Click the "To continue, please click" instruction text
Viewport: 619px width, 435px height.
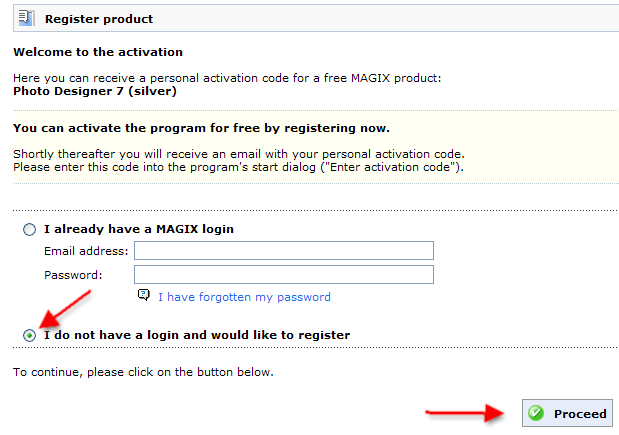click(x=143, y=372)
